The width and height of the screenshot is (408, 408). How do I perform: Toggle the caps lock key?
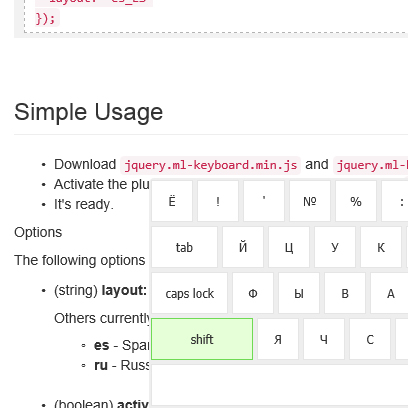coord(189,293)
